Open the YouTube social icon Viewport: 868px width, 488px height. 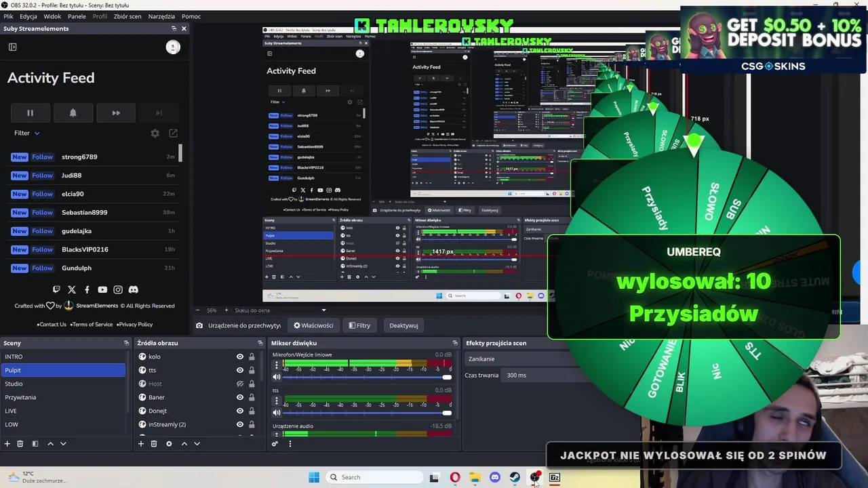102,289
